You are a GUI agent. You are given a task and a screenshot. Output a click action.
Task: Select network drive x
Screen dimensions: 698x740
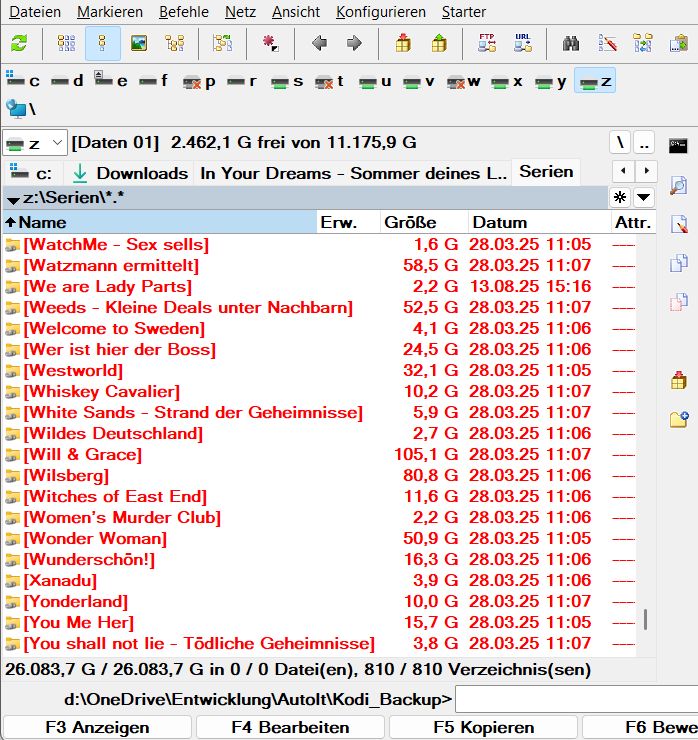coord(507,82)
